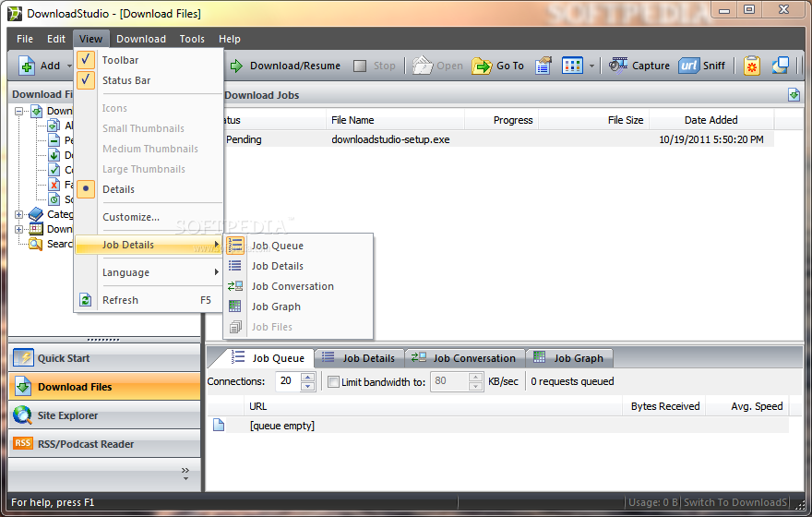This screenshot has width=812, height=517.
Task: Sort by the Date Added column header
Action: [x=711, y=120]
